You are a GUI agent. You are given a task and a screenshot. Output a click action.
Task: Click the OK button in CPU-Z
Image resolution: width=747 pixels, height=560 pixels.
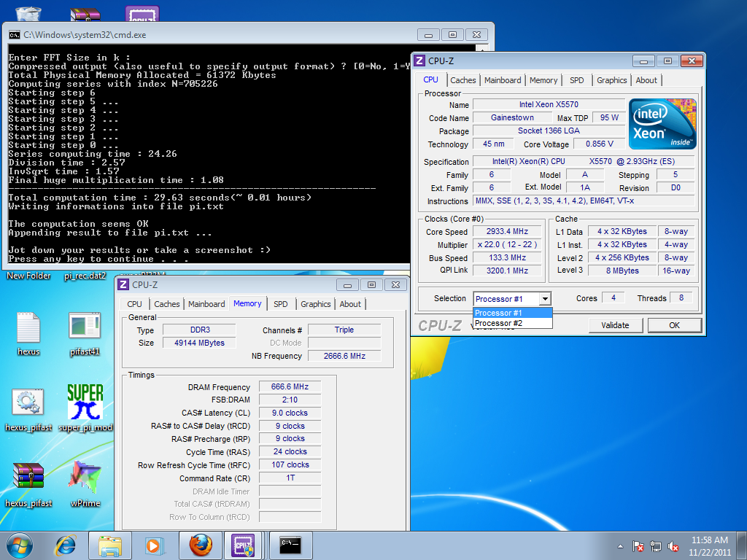[x=674, y=325]
